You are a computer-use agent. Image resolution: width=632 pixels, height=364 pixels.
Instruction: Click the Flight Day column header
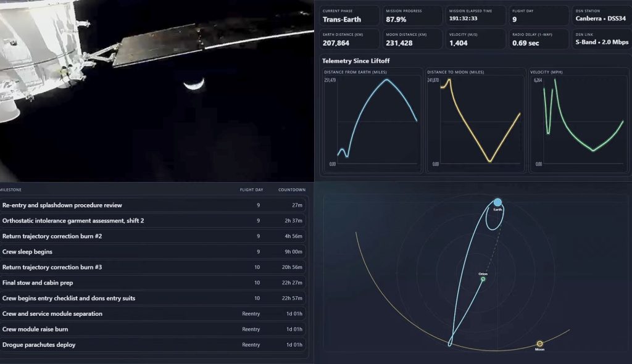pyautogui.click(x=251, y=189)
